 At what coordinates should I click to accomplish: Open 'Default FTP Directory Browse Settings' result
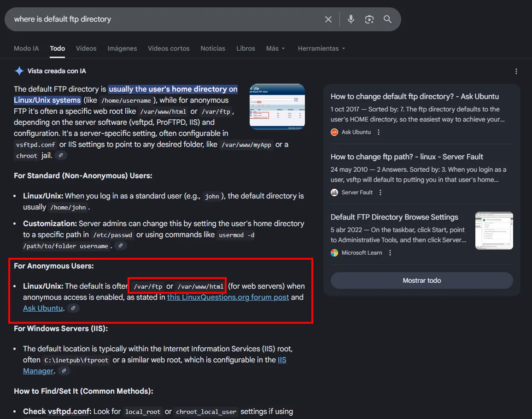tap(394, 217)
